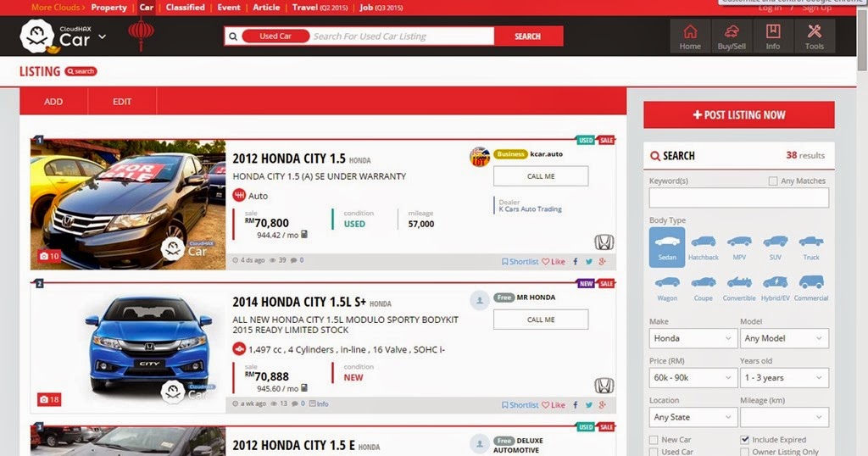Open the Info navigation icon

tap(773, 36)
